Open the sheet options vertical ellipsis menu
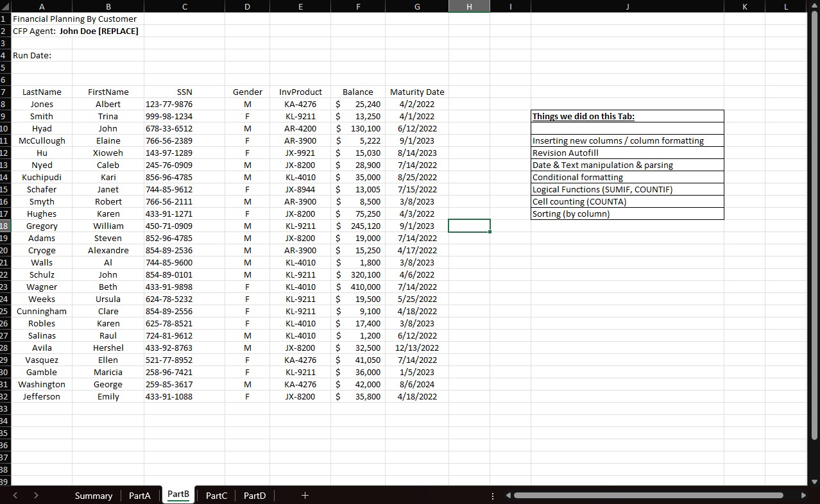820x504 pixels. click(x=492, y=495)
